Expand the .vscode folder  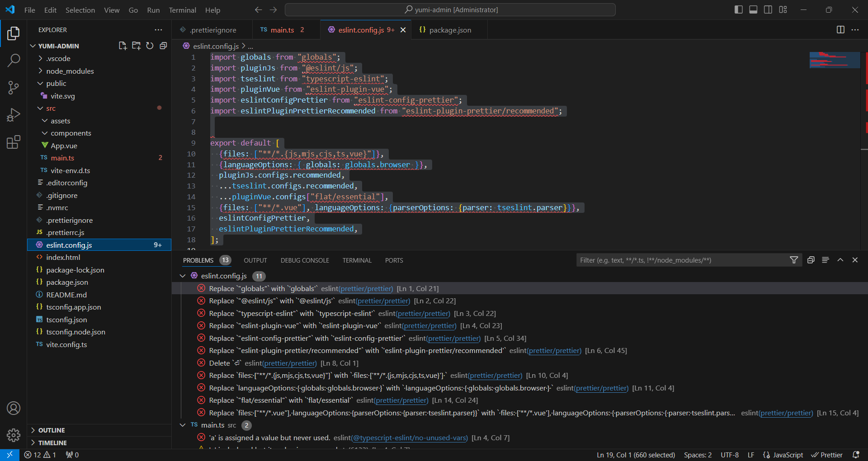(x=41, y=58)
